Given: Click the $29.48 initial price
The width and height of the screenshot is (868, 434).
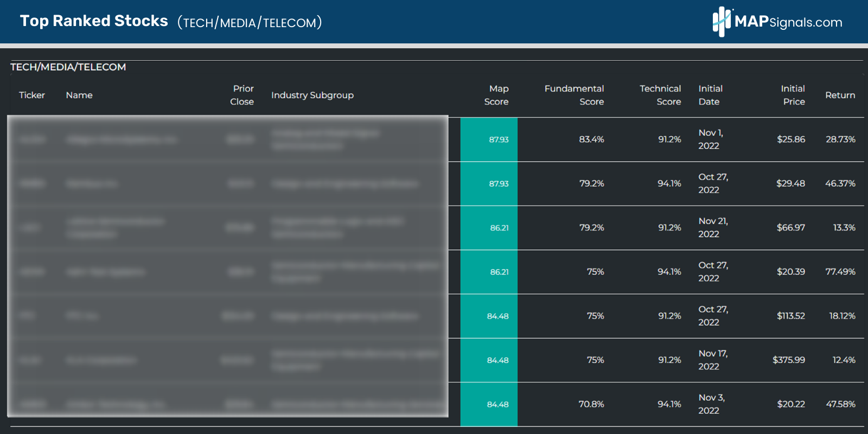Looking at the screenshot, I should [791, 183].
